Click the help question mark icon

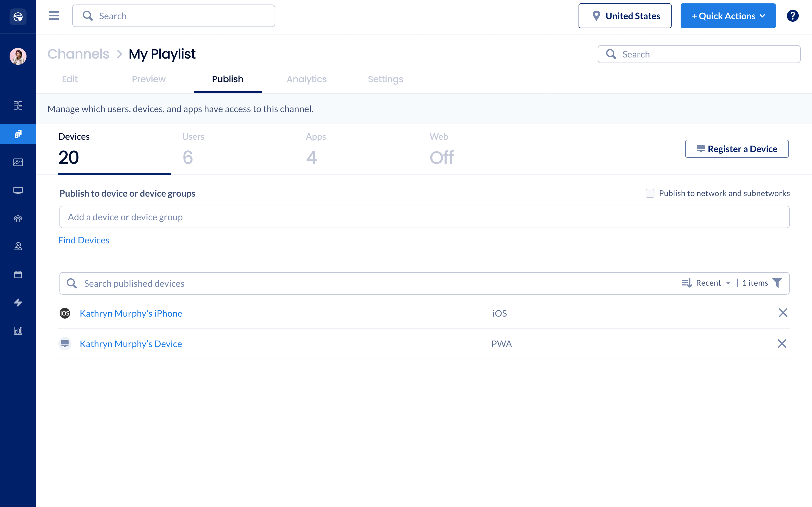pos(793,16)
